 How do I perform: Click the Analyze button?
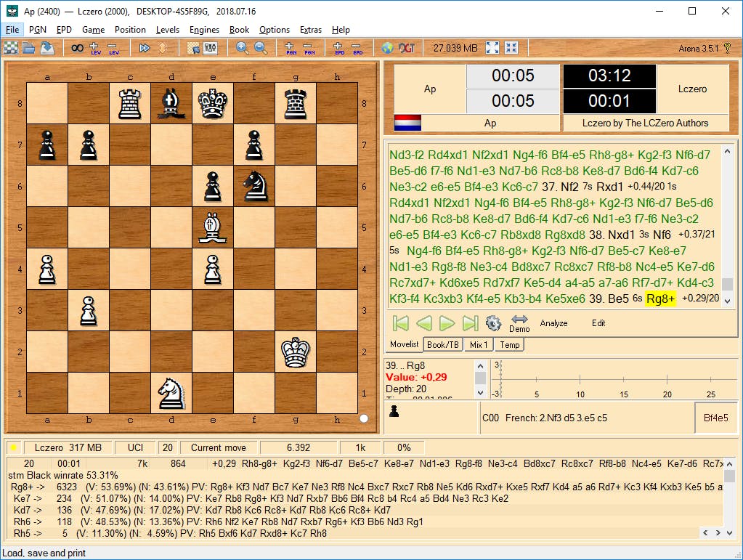point(553,323)
